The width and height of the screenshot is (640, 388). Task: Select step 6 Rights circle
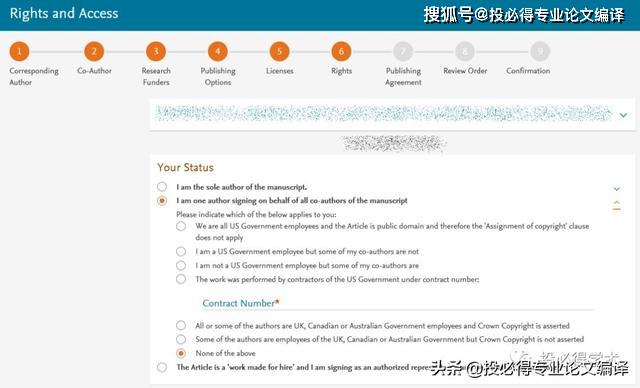[x=341, y=51]
